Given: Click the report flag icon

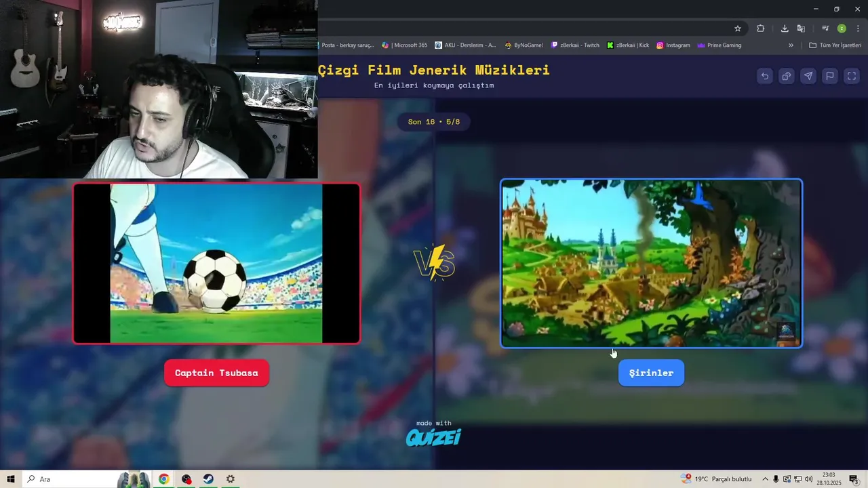Looking at the screenshot, I should point(830,76).
